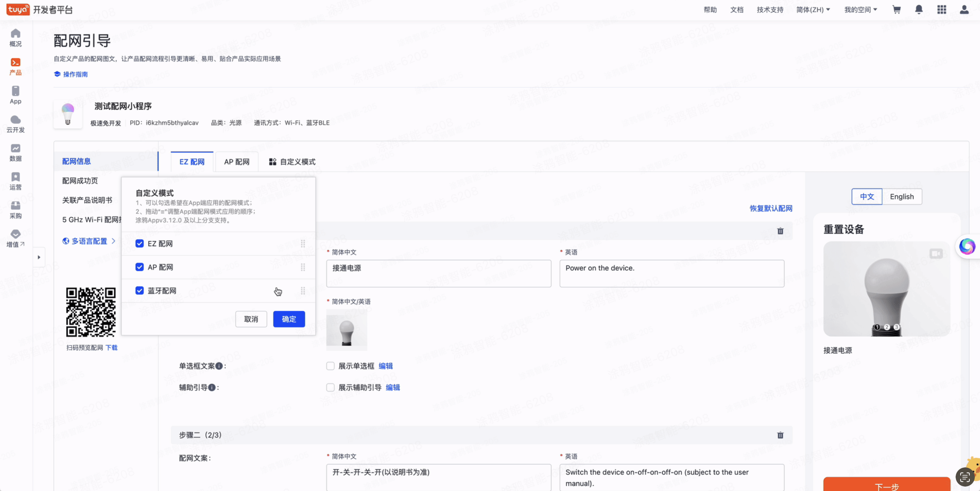The image size is (980, 491).
Task: Open the 运营 operations sidebar icon
Action: click(x=16, y=181)
